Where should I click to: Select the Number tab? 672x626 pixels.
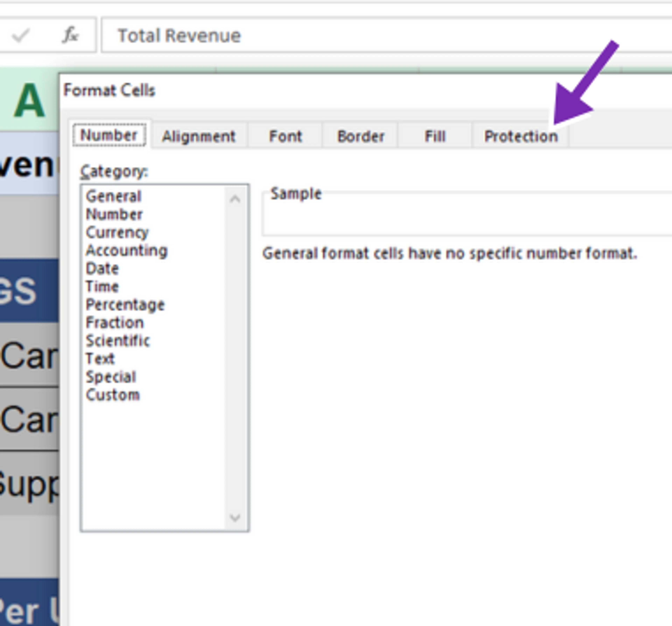click(109, 135)
